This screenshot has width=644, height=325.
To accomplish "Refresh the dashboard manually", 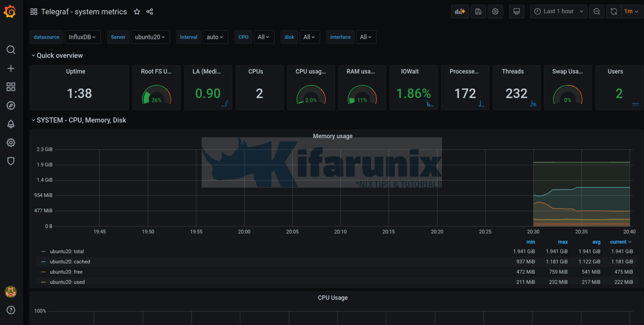I will click(613, 11).
